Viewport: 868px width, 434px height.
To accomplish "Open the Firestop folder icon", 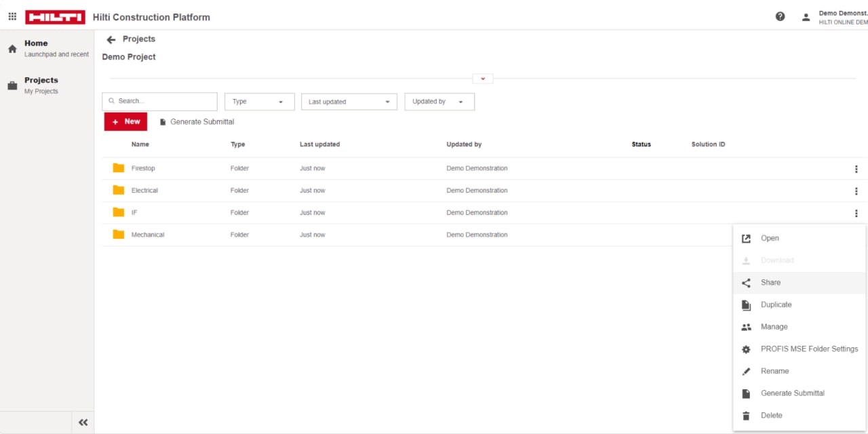I will (x=118, y=167).
